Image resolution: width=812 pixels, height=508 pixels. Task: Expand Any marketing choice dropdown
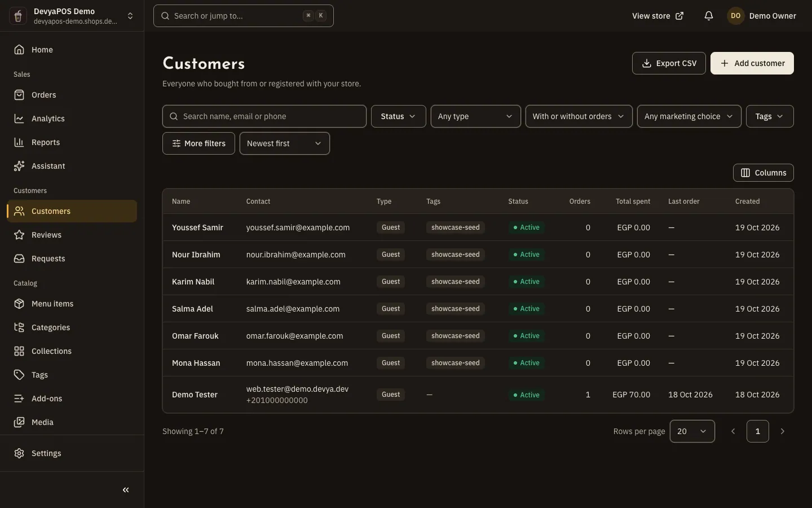689,116
